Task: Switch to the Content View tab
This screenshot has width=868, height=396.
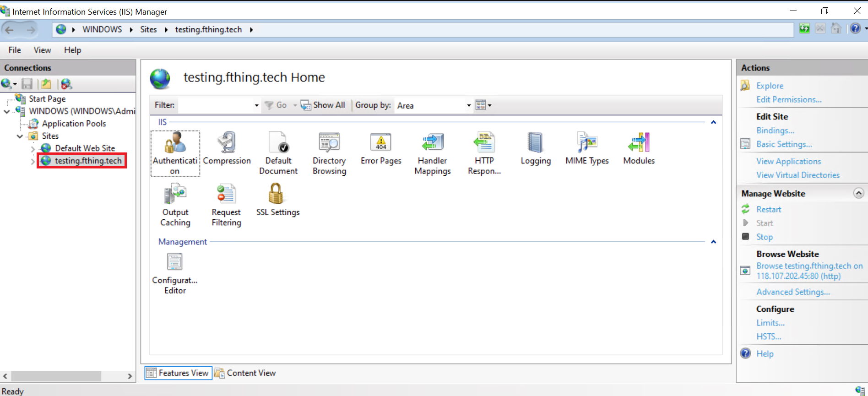Action: [x=246, y=373]
